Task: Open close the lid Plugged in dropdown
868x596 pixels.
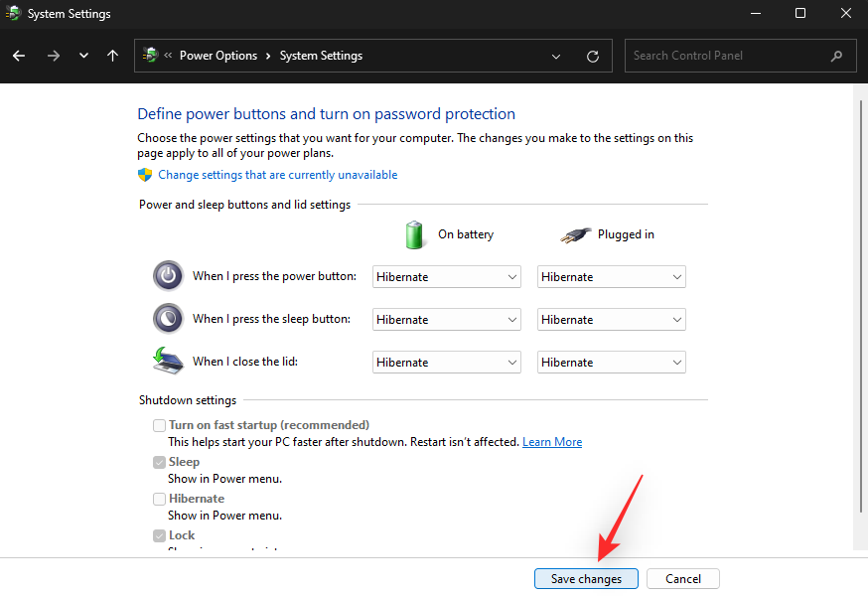Action: 611,363
